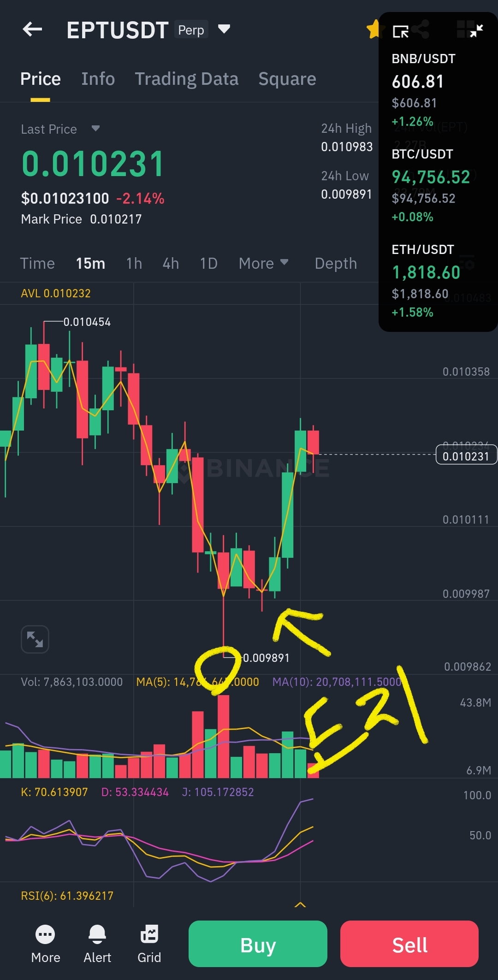Switch to the Info tab

click(x=98, y=79)
